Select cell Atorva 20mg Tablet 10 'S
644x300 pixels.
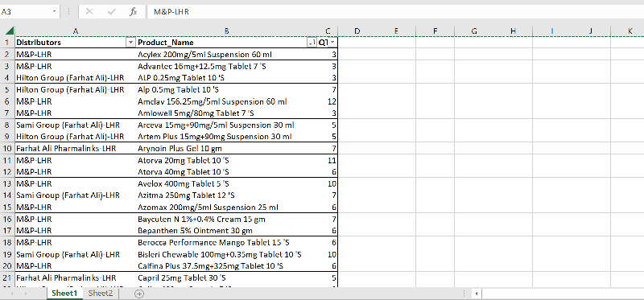click(x=227, y=160)
